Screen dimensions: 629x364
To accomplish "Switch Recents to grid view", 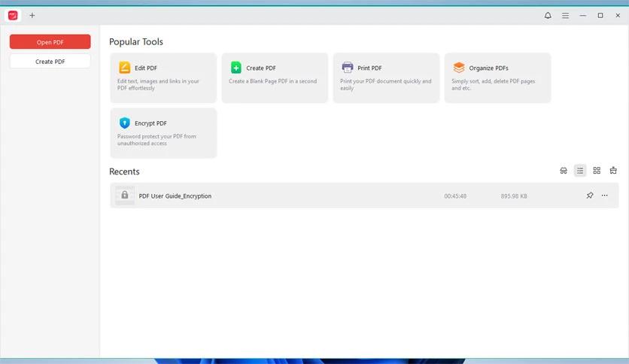I will [x=597, y=171].
